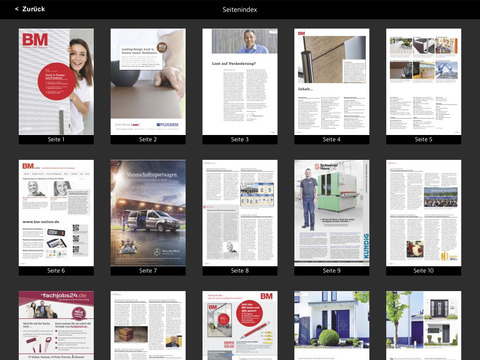
Task: Open Seite 2 Pfleiderer ad page
Action: pos(148,82)
